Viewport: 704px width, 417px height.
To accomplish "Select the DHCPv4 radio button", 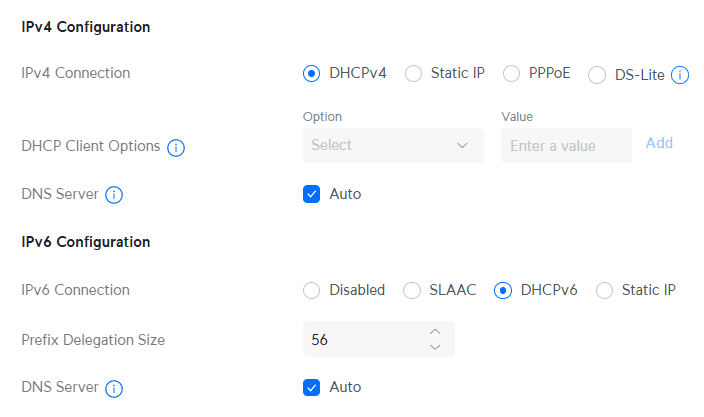I will pyautogui.click(x=311, y=73).
